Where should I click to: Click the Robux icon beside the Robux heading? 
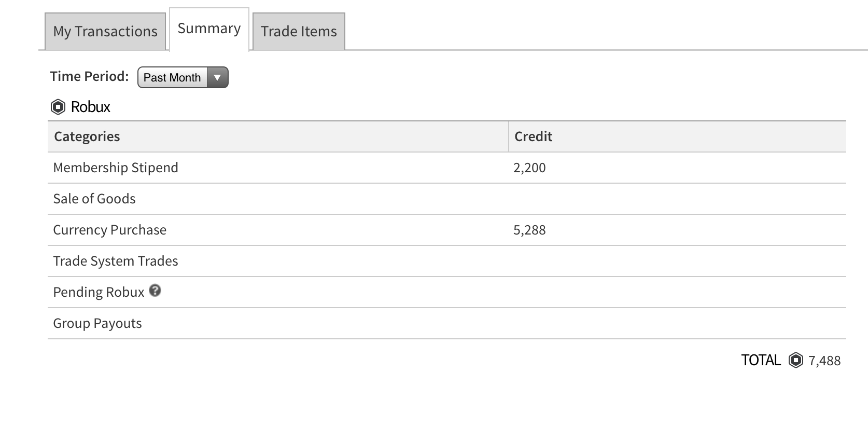(58, 107)
